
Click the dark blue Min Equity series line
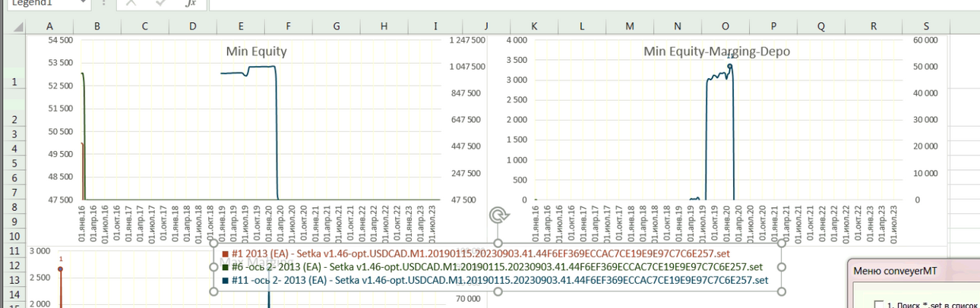tap(262, 67)
